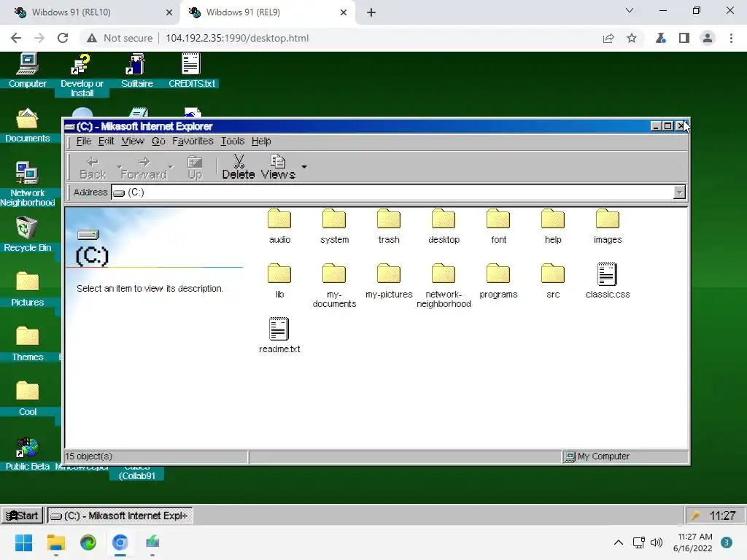The image size is (747, 560).
Task: Select the Cool desktop folder
Action: [27, 399]
